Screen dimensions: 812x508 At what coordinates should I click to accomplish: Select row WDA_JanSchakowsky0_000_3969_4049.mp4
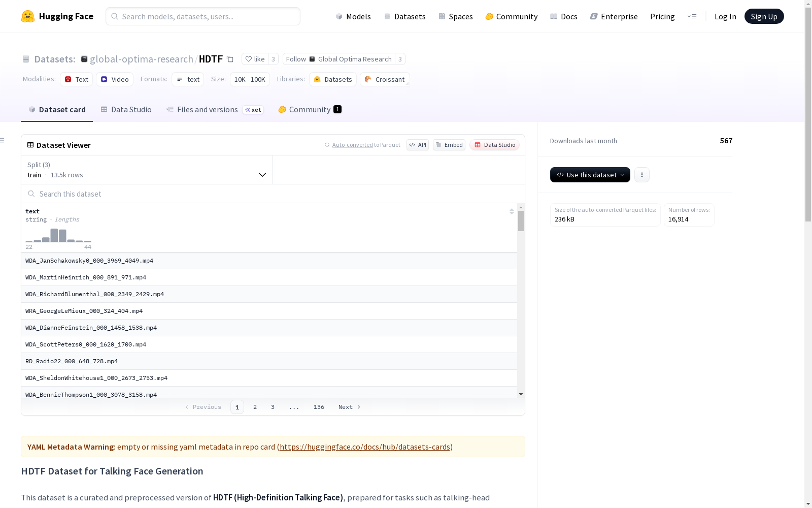[x=269, y=261]
